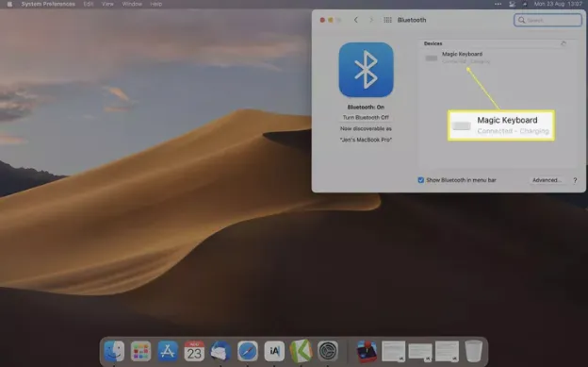Open the first document thumbnail in Dock
The image size is (588, 367).
(x=393, y=352)
